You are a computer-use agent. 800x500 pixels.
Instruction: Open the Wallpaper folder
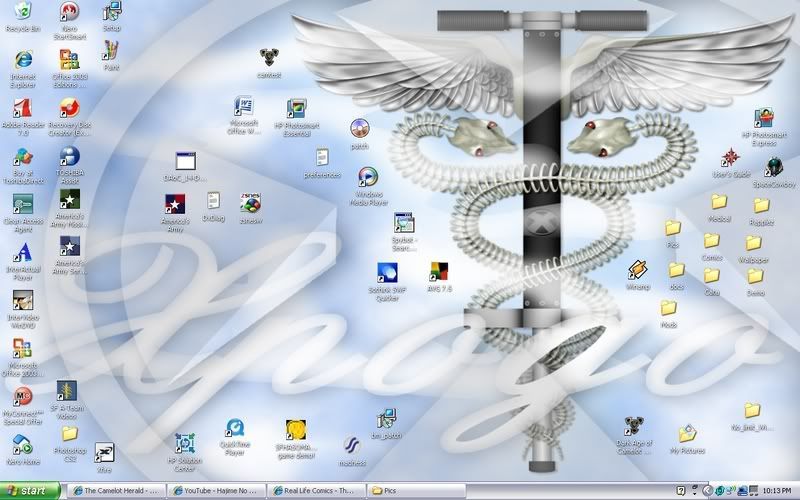pos(754,243)
